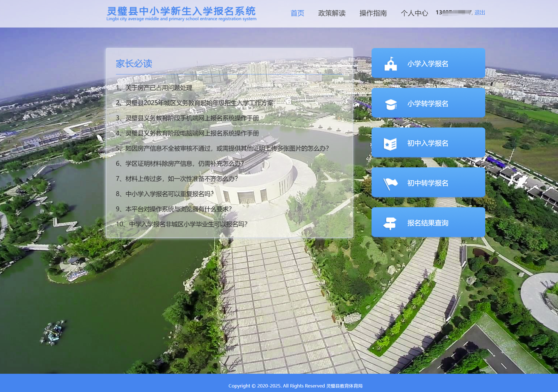558x392 pixels.
Task: Open question 7 材料上传过多
Action: pos(177,179)
